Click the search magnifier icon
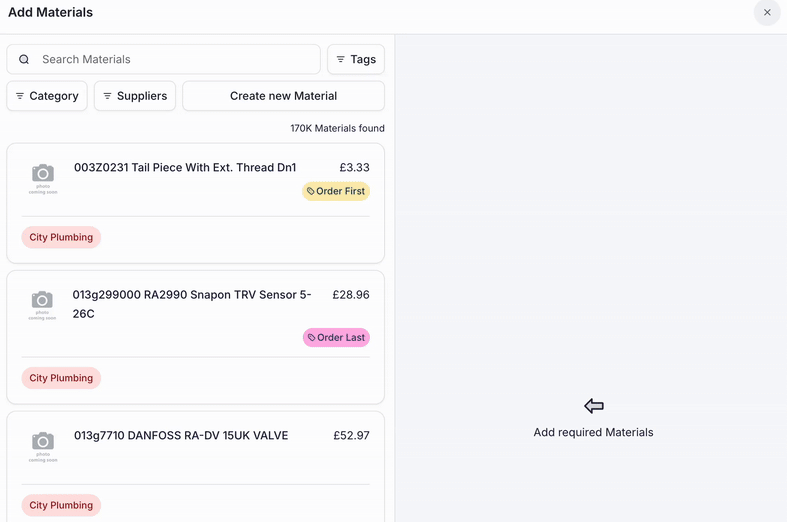Image resolution: width=787 pixels, height=522 pixels. [24, 60]
